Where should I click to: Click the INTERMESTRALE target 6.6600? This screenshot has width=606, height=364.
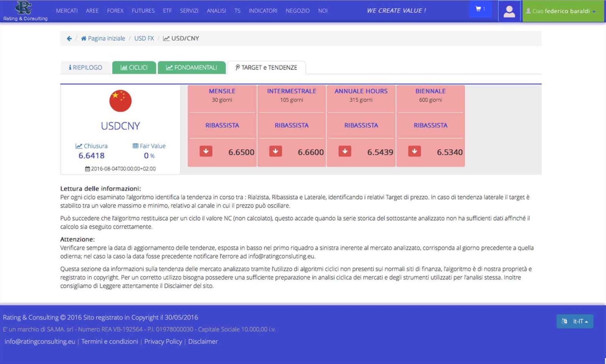click(x=311, y=152)
